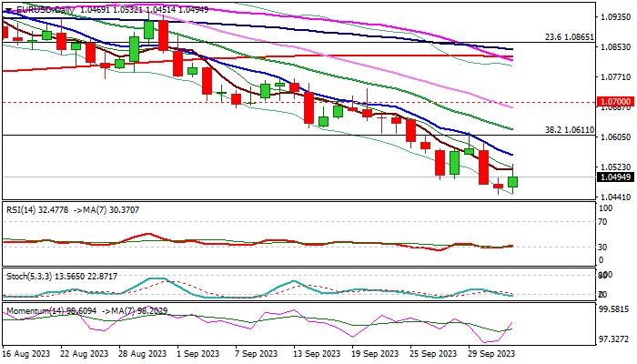The width and height of the screenshot is (637, 364).
Task: Click the triangle arrow beside EURUSD,Daily
Action: 6,7
